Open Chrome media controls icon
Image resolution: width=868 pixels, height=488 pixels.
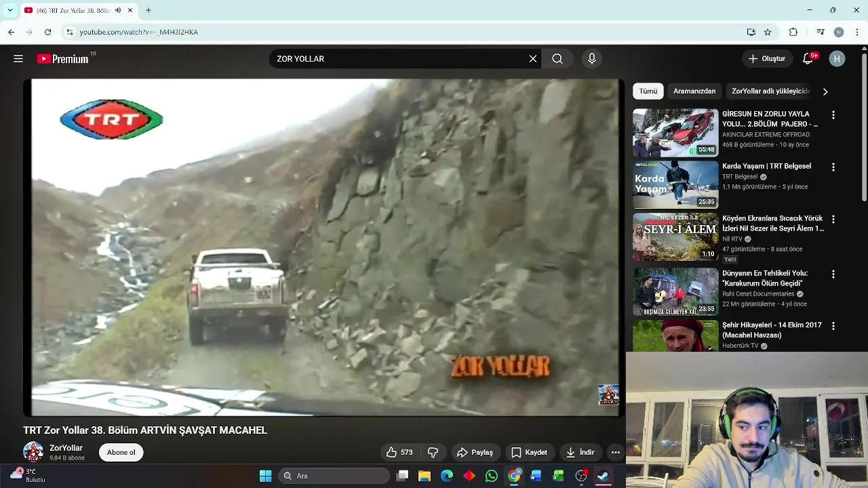click(x=821, y=32)
